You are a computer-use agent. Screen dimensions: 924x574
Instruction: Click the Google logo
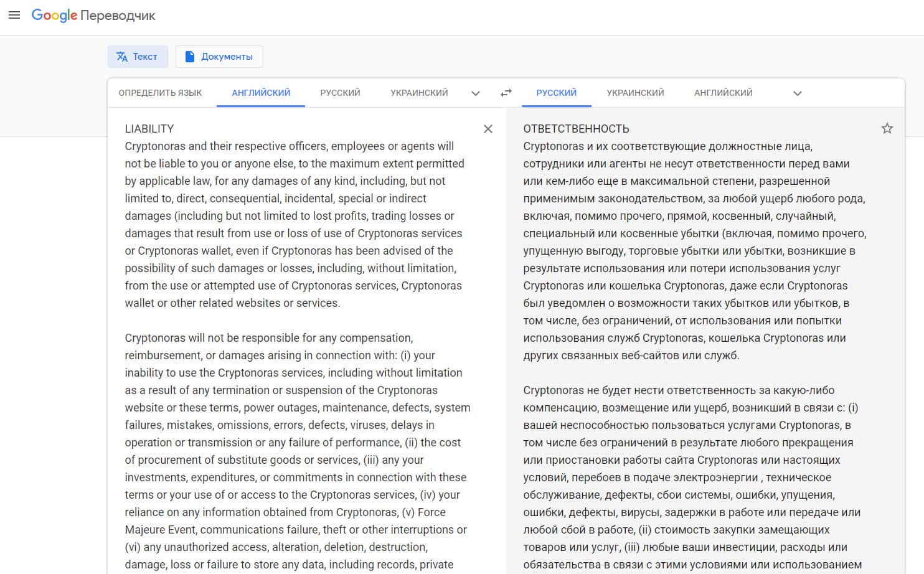click(54, 16)
